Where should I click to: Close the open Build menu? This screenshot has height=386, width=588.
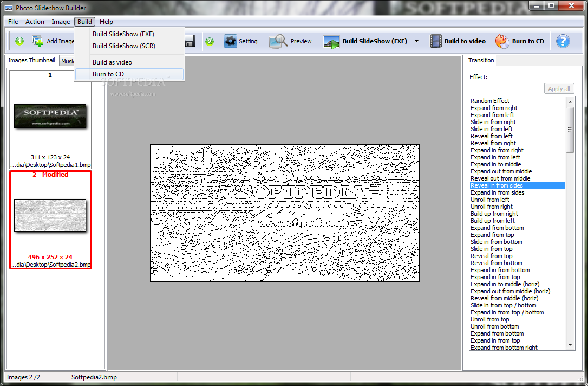pyautogui.click(x=84, y=21)
